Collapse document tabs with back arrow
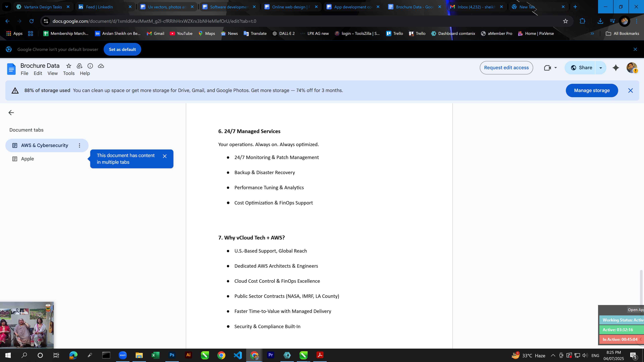 tap(11, 113)
